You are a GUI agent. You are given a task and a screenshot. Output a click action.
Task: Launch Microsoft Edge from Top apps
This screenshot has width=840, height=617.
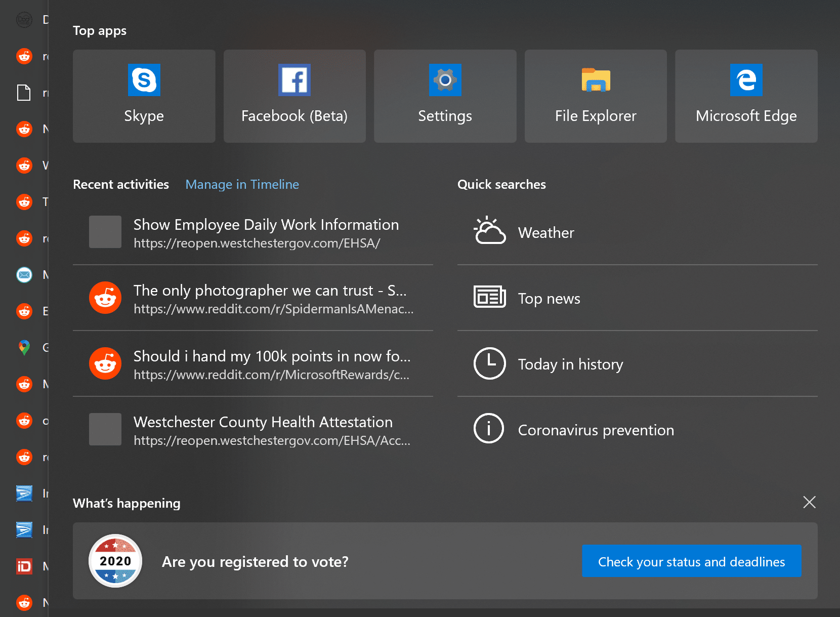point(746,96)
